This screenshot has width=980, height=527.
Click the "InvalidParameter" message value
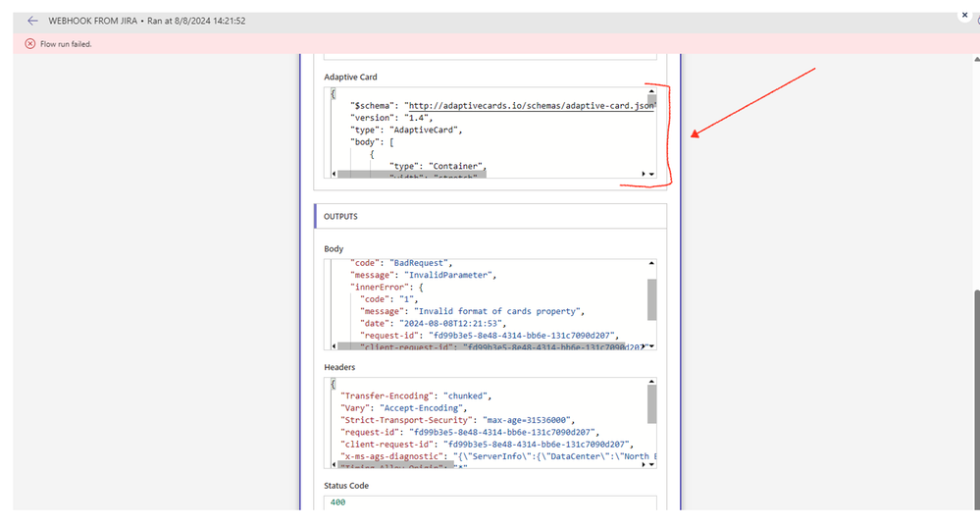pos(448,275)
